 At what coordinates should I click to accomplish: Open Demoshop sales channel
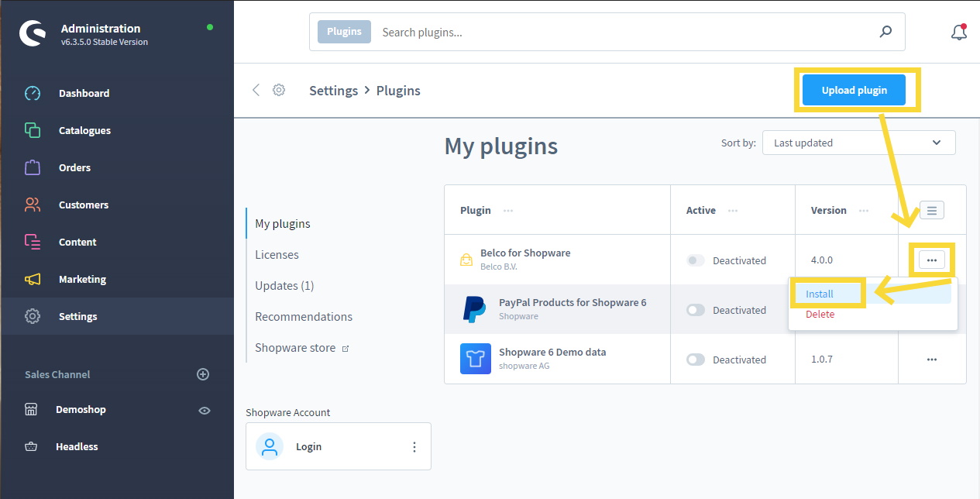point(81,409)
